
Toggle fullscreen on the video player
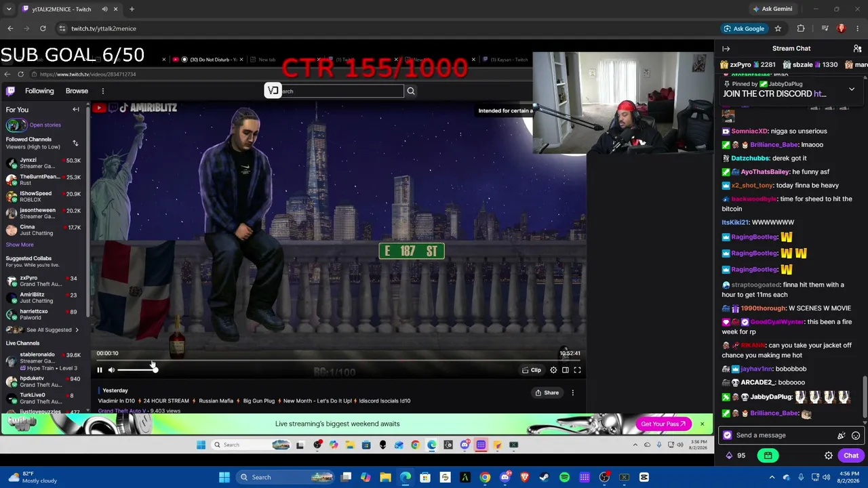point(577,370)
